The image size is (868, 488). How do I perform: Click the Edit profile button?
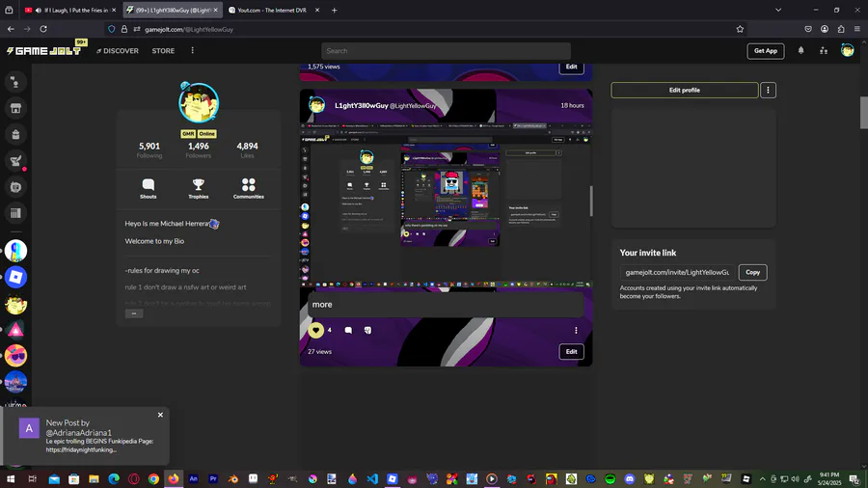[684, 91]
